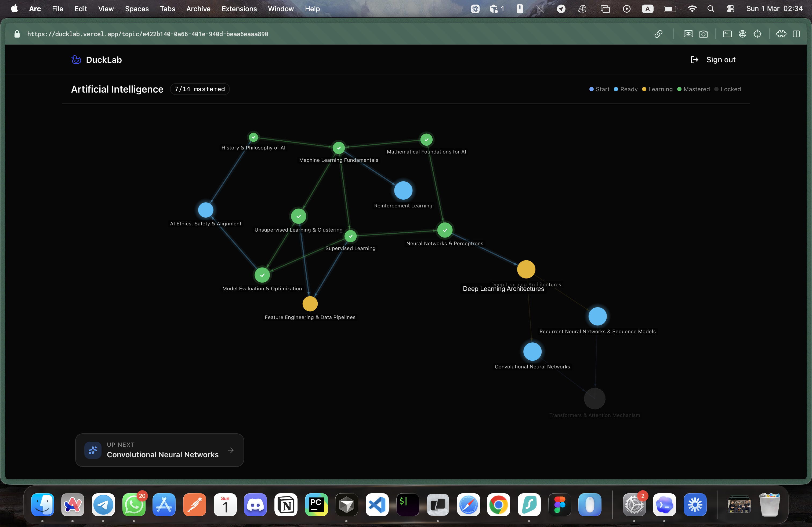Open the Spaces menu
The width and height of the screenshot is (812, 527).
136,9
